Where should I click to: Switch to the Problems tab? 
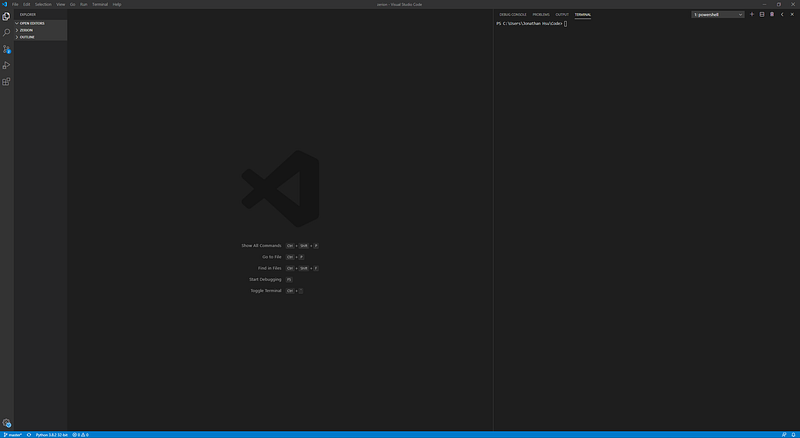(541, 15)
